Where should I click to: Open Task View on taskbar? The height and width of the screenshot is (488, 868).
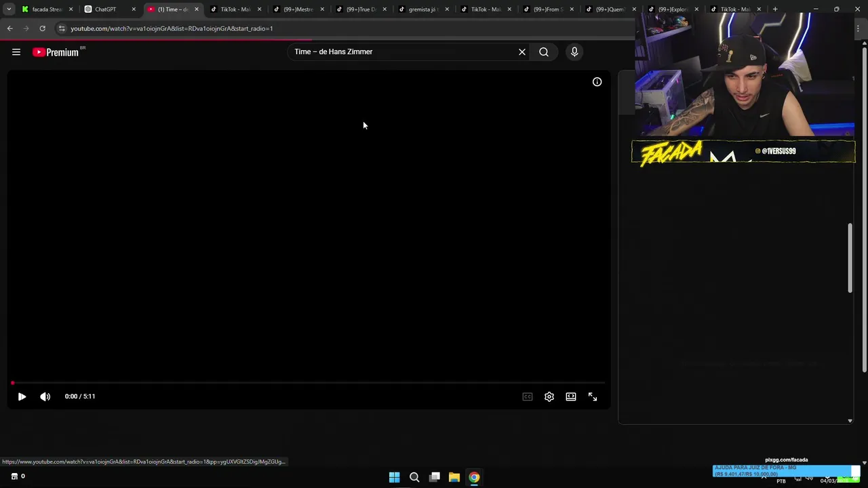(x=435, y=477)
